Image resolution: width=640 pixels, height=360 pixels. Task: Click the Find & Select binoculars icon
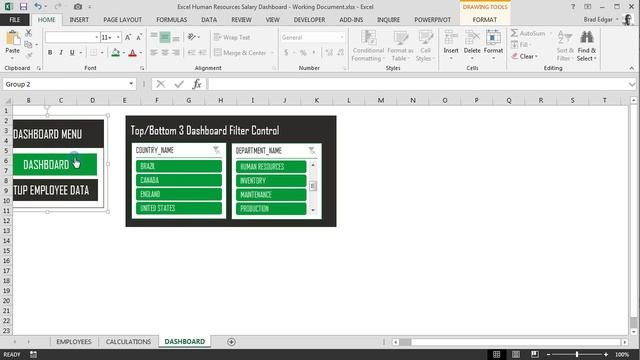click(x=587, y=38)
